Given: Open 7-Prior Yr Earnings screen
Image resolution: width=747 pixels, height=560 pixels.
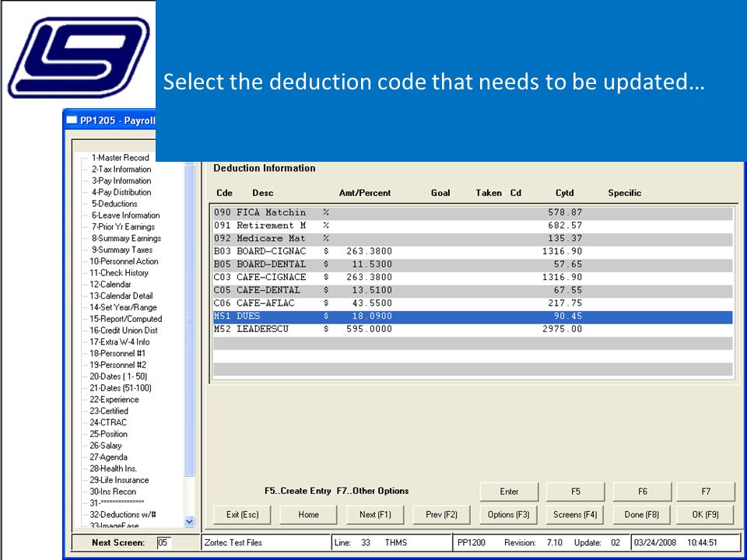Looking at the screenshot, I should [123, 226].
